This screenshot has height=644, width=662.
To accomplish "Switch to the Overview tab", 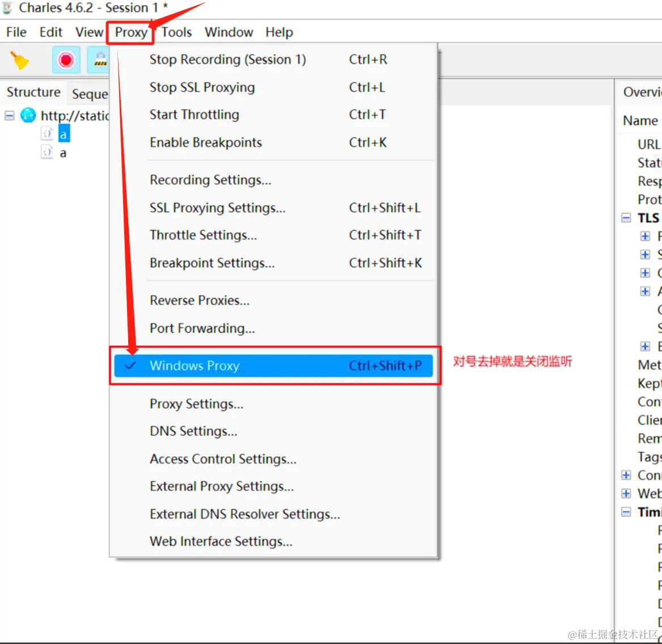I will click(x=642, y=92).
